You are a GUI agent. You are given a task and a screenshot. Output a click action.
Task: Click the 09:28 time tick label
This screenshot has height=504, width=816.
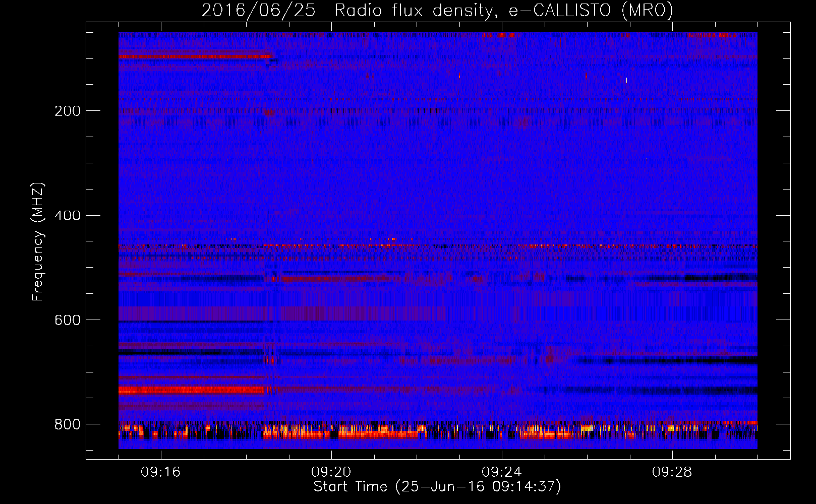672,472
